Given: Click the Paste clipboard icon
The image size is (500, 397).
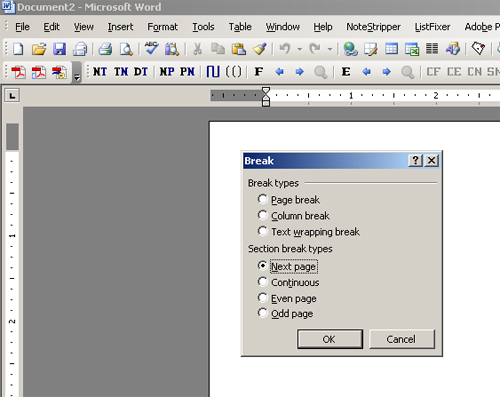Looking at the screenshot, I should (x=239, y=49).
